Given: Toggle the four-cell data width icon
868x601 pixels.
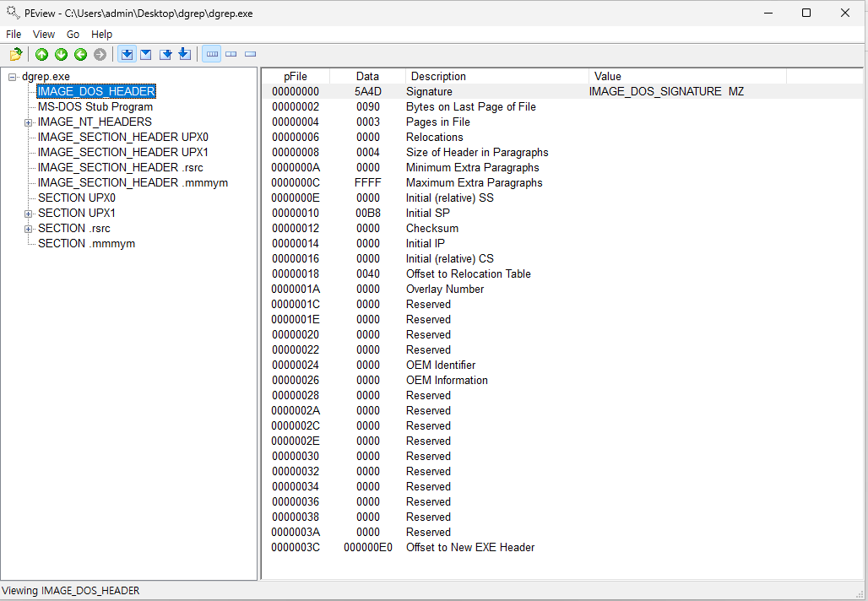Looking at the screenshot, I should coord(211,54).
